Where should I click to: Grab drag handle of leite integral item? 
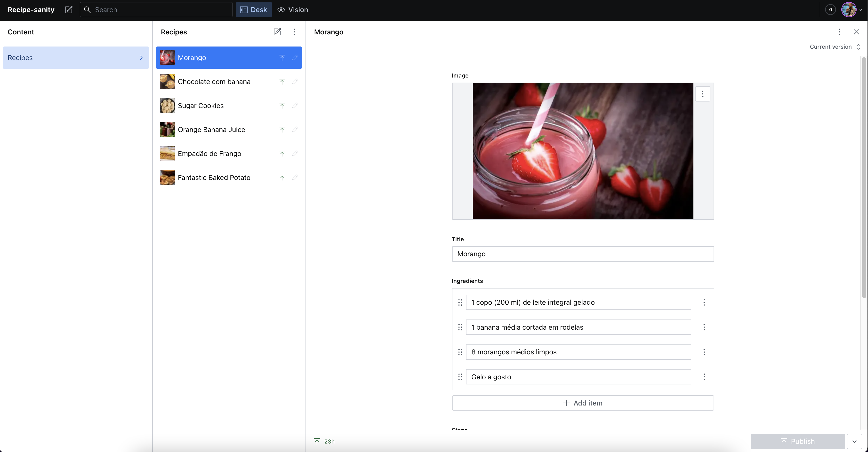460,302
